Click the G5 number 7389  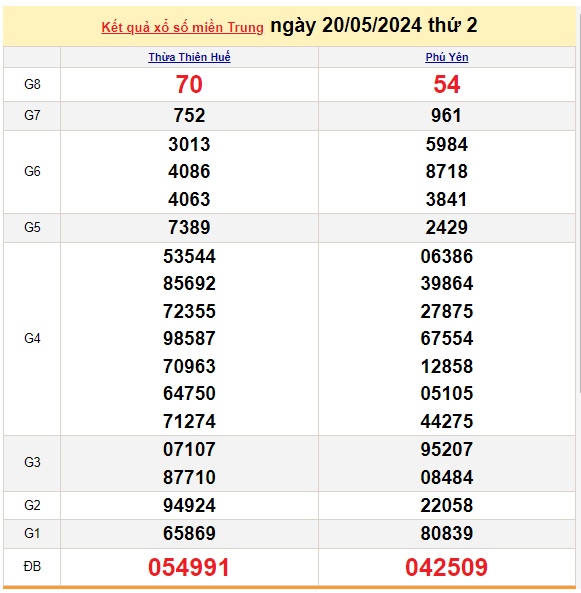[x=189, y=227]
